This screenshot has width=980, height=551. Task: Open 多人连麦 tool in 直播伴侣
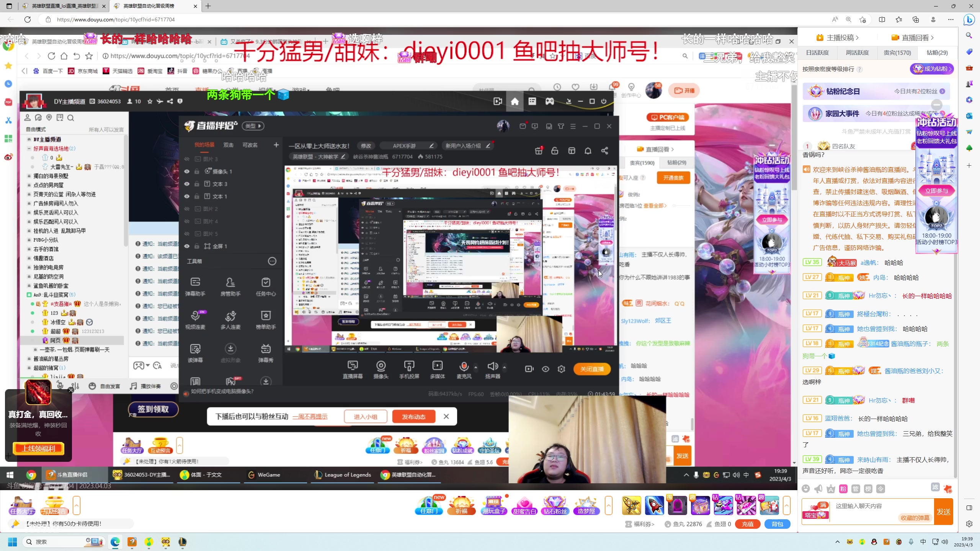(230, 320)
